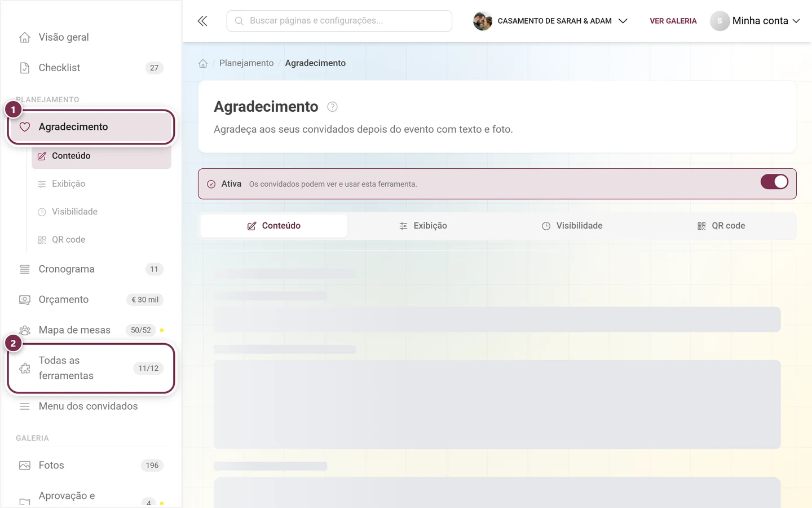The image size is (812, 508).
Task: Open Menu dos convidados in the sidebar
Action: pyautogui.click(x=90, y=406)
